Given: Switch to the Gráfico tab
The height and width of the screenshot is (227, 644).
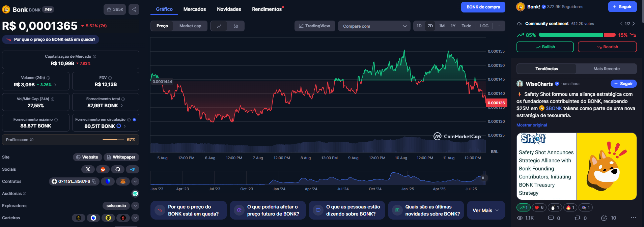Looking at the screenshot, I should (164, 9).
